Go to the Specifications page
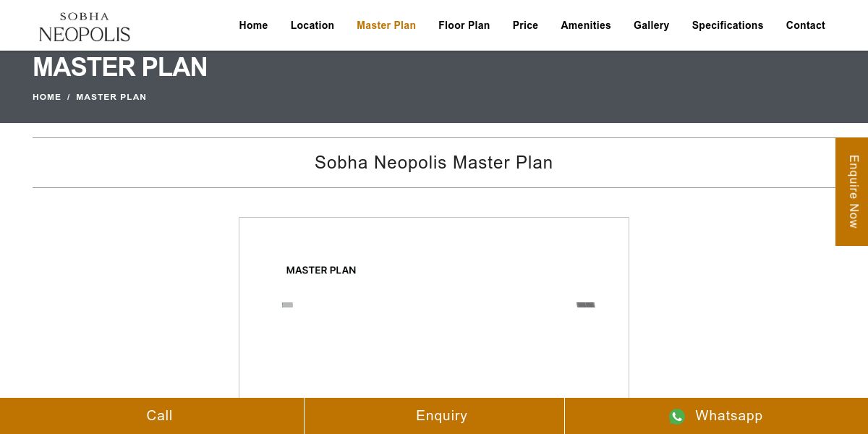 [x=728, y=25]
